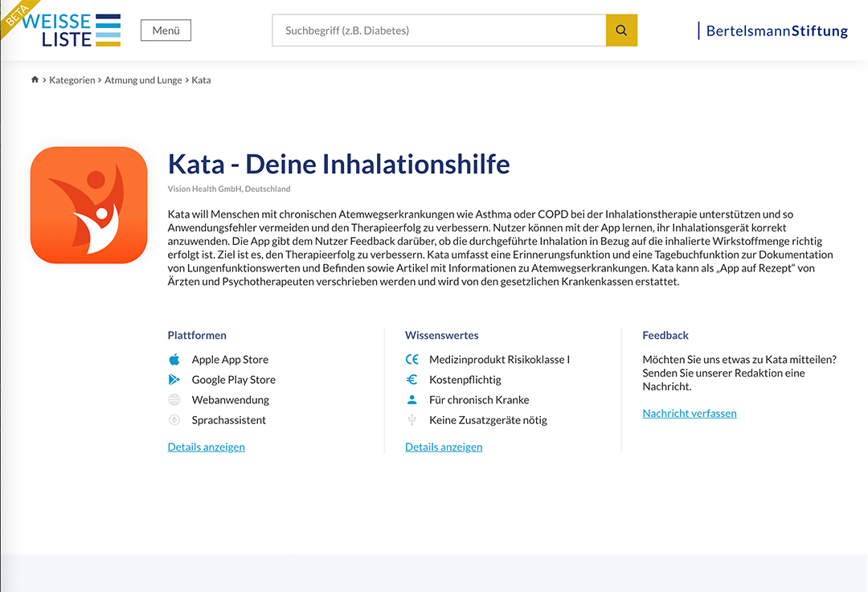Click the Medizinprodukt Risikoklasse I text
The image size is (868, 592).
point(500,360)
